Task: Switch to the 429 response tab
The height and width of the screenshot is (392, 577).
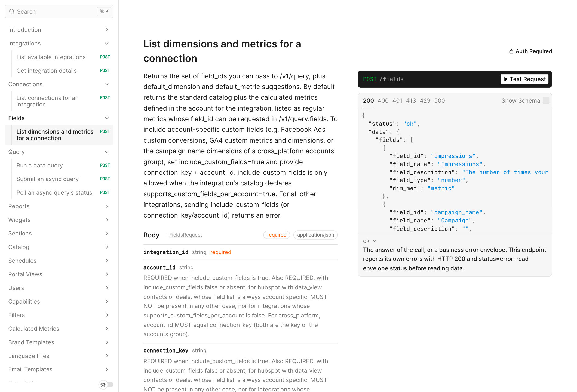Action: [x=425, y=100]
